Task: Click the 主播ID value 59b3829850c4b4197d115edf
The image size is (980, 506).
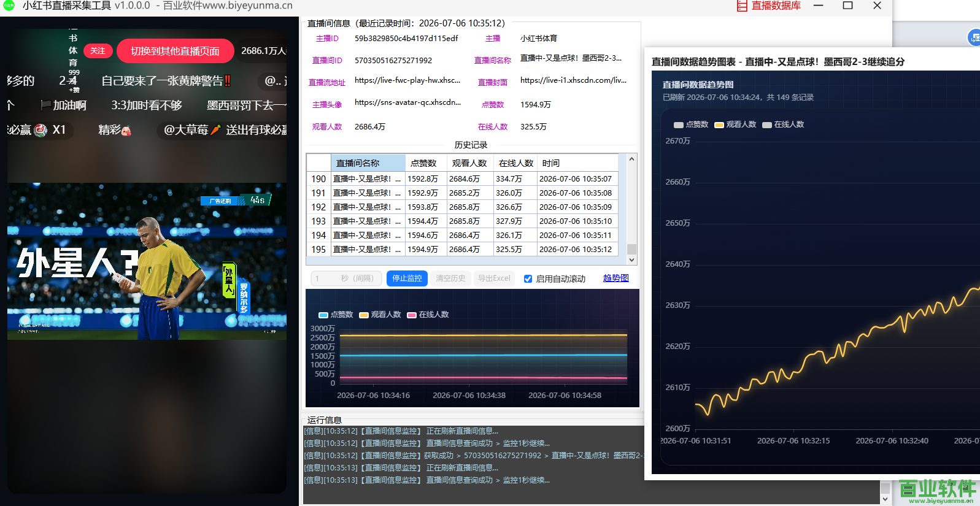Action: coord(406,38)
